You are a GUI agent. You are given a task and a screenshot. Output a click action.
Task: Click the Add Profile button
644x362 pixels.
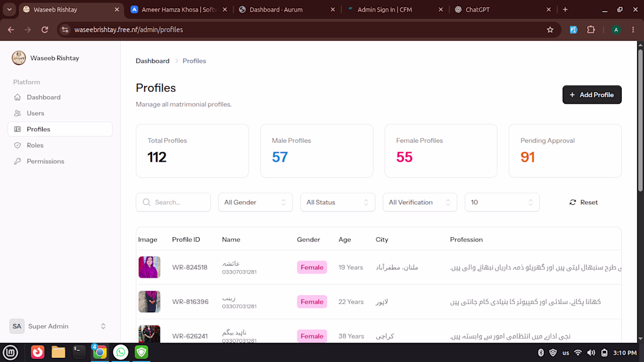pos(592,94)
